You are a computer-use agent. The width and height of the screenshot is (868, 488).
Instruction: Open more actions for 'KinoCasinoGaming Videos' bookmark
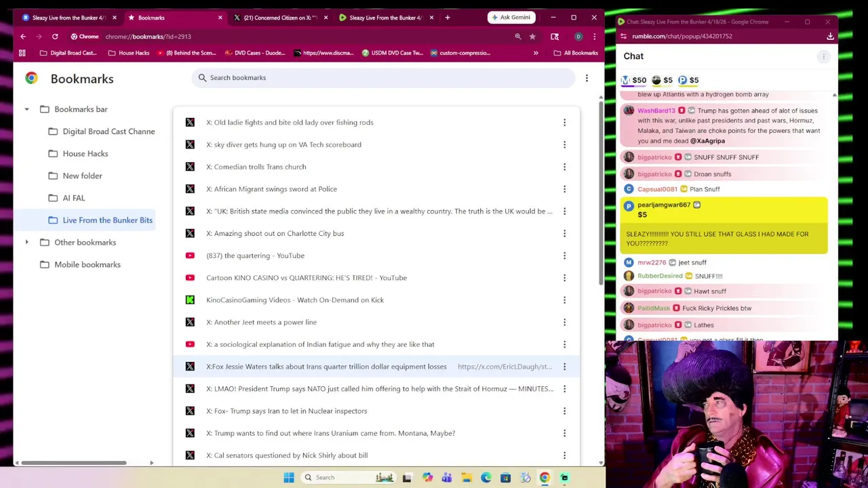pyautogui.click(x=564, y=300)
